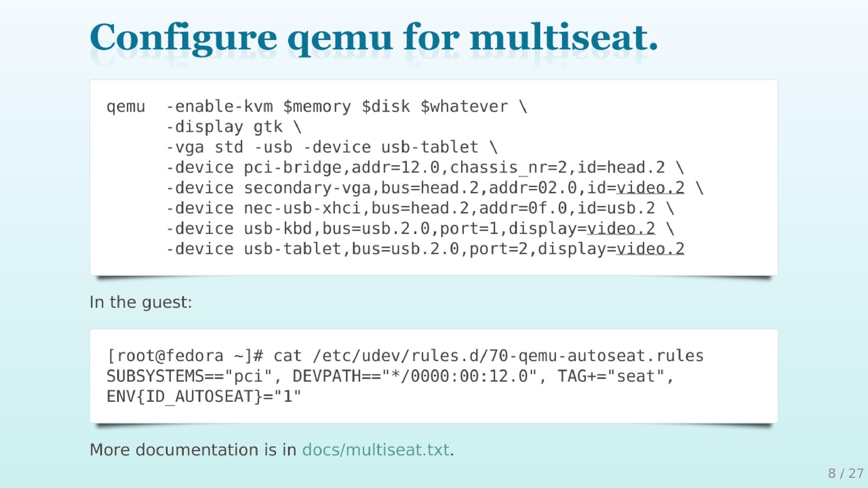Click 'More documentation is in' text
The image size is (868, 488).
(x=193, y=450)
